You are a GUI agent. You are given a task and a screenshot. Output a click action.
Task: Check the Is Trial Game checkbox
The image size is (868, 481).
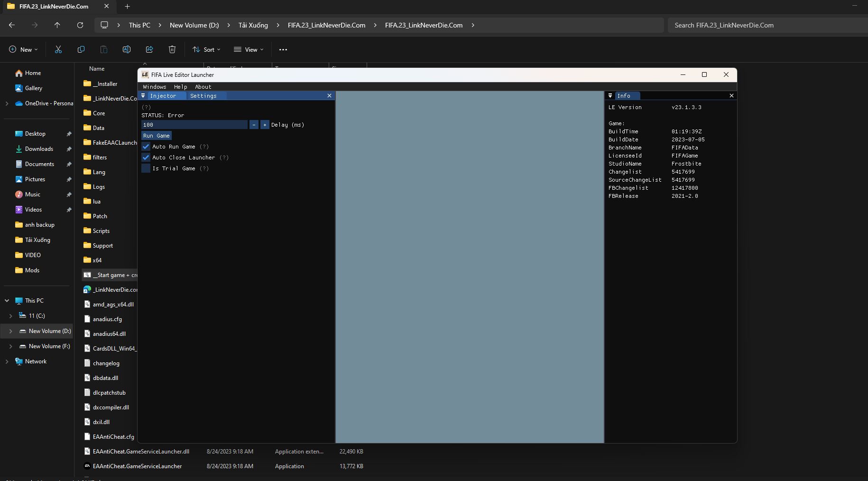pos(146,168)
